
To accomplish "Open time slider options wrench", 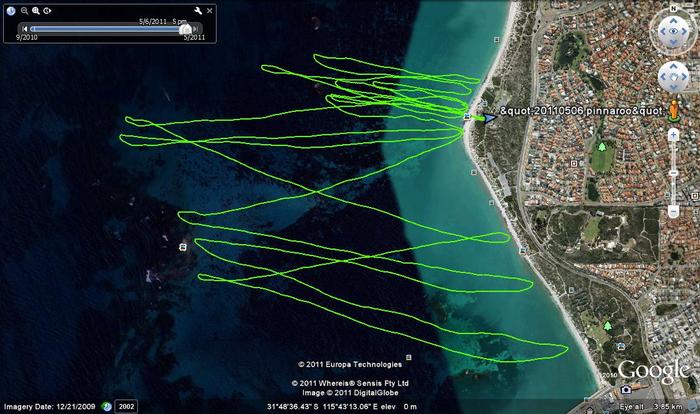I will tap(199, 11).
